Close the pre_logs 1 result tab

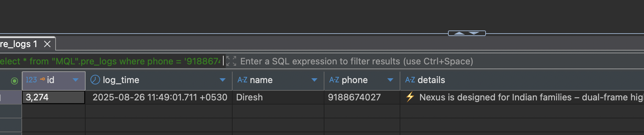point(47,44)
